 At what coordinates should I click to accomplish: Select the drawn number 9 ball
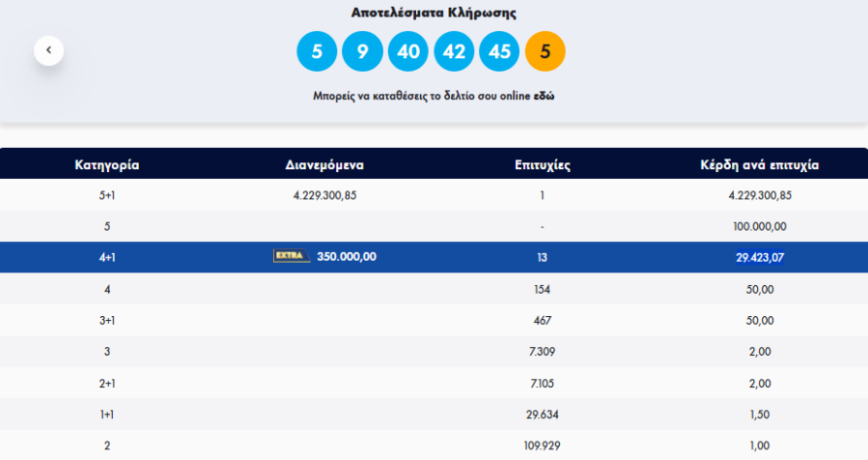pyautogui.click(x=362, y=51)
